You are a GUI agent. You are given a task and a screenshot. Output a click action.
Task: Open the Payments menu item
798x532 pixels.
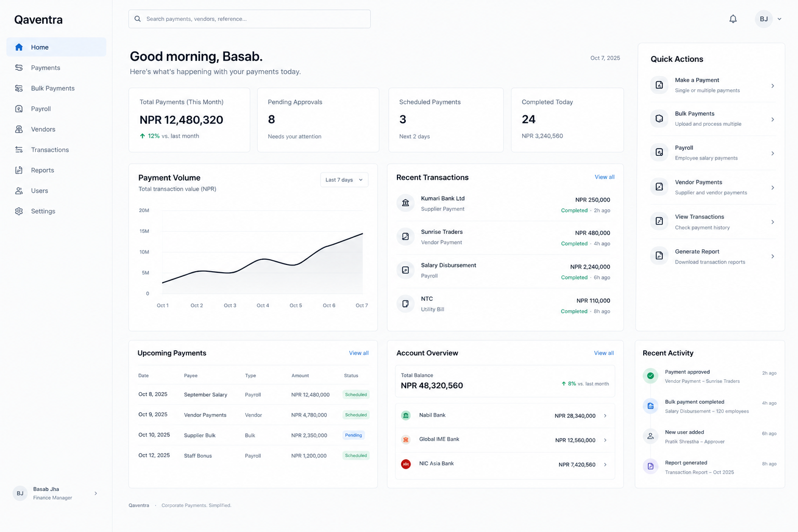click(x=56, y=68)
